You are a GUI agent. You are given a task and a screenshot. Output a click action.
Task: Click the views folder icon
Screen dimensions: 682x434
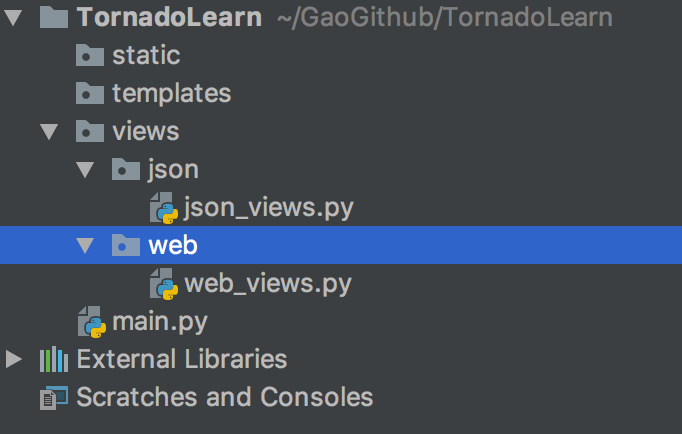pyautogui.click(x=90, y=131)
